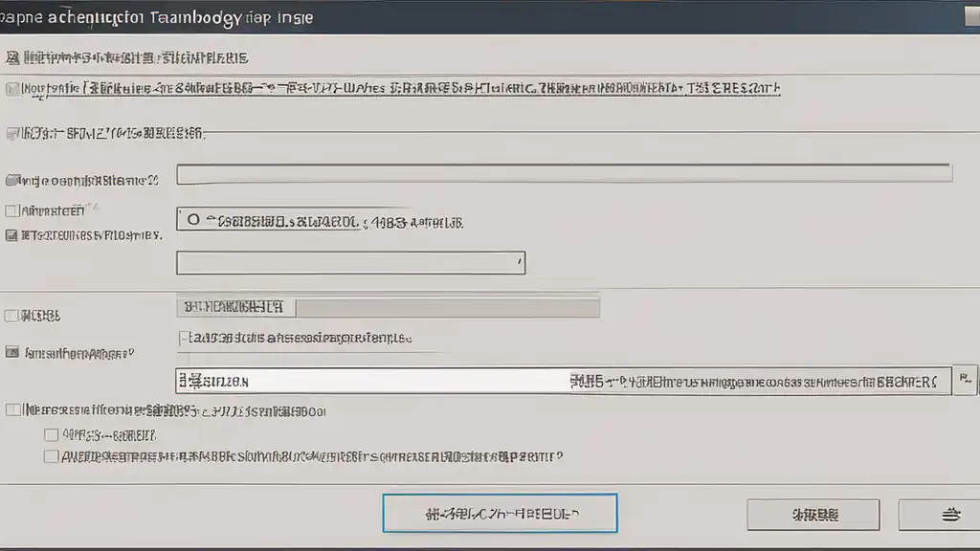This screenshot has height=551, width=980.
Task: Open the combo box below the radio option field
Action: click(350, 263)
